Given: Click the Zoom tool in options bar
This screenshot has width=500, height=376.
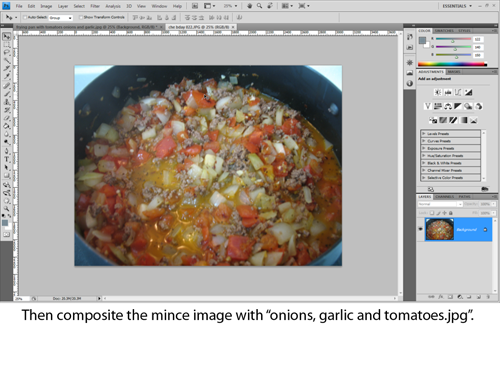Looking at the screenshot, I should [x=259, y=6].
